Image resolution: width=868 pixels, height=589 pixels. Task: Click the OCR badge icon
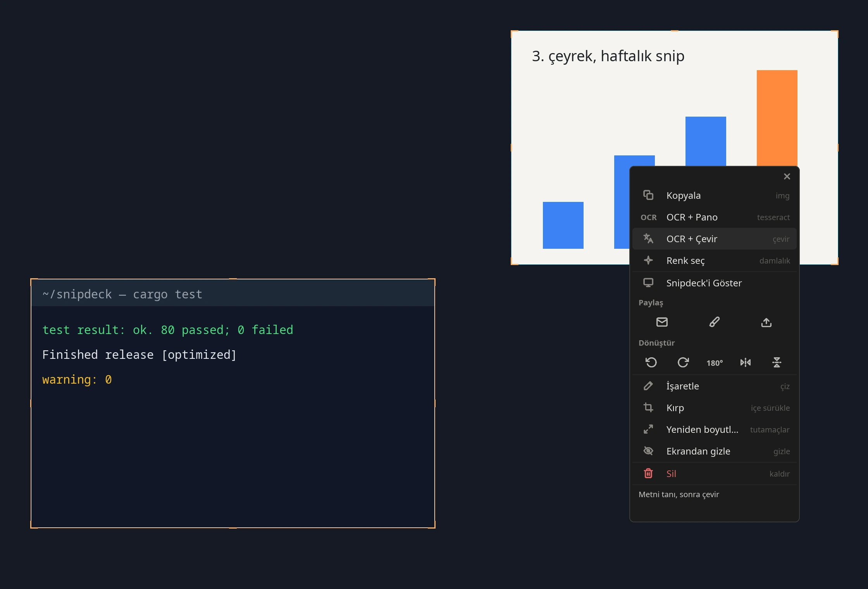(649, 217)
